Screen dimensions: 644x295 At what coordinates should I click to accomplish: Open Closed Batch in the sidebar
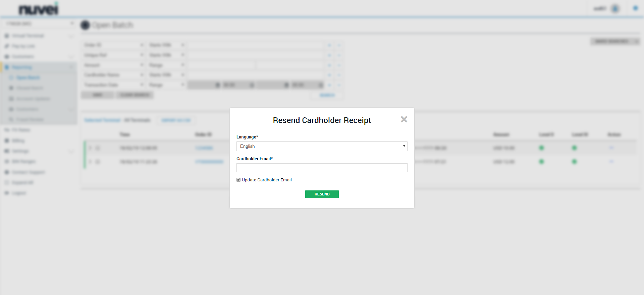point(30,88)
